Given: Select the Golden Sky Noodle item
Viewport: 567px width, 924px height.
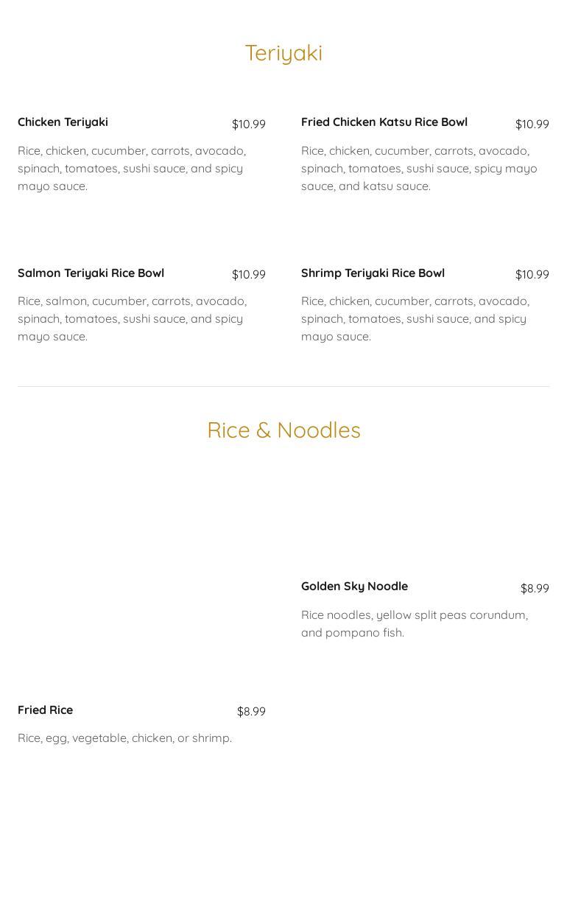Looking at the screenshot, I should pos(354,587).
